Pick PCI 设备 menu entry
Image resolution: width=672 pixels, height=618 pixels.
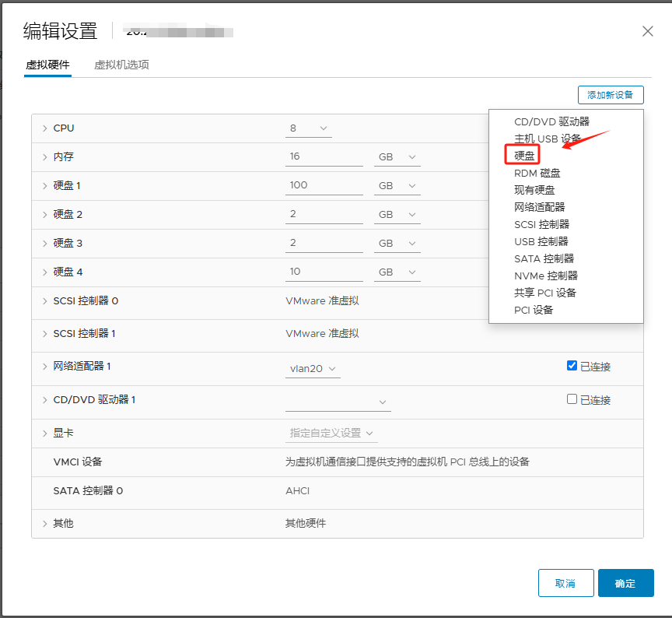[534, 310]
